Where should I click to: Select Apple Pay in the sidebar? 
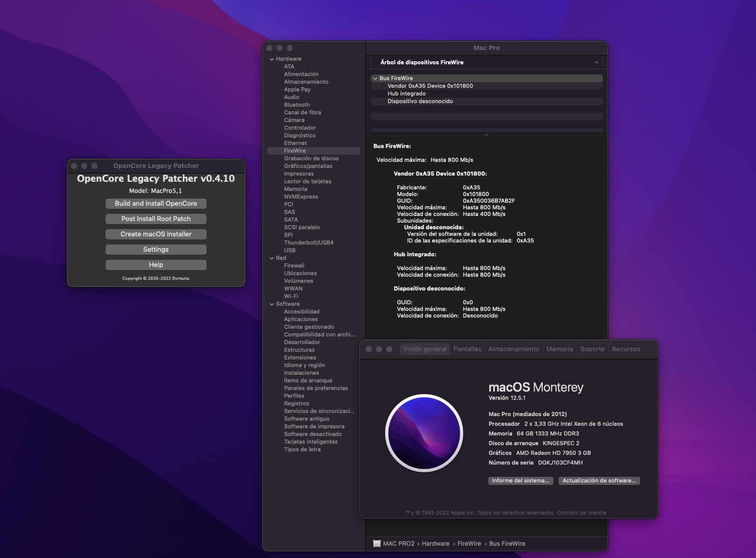click(297, 90)
